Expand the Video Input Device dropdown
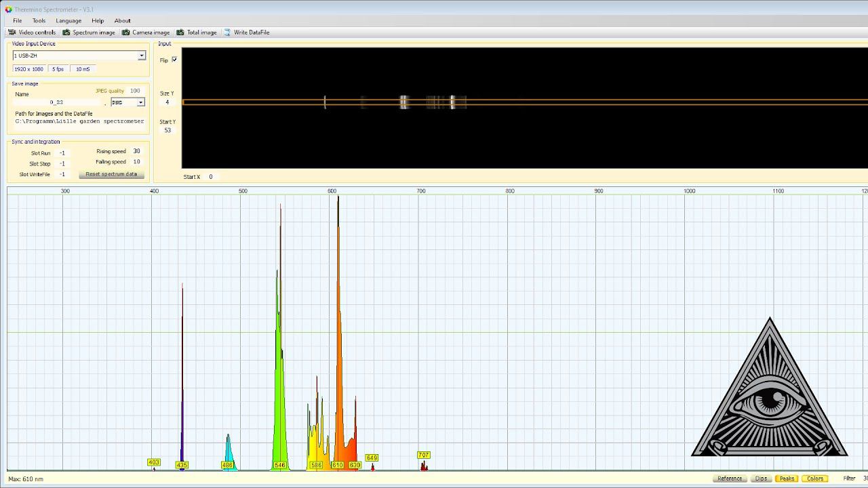 point(141,56)
